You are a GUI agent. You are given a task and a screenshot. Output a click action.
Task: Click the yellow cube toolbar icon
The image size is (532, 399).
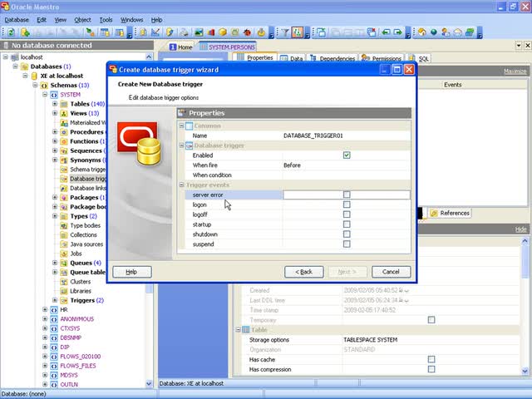223,32
